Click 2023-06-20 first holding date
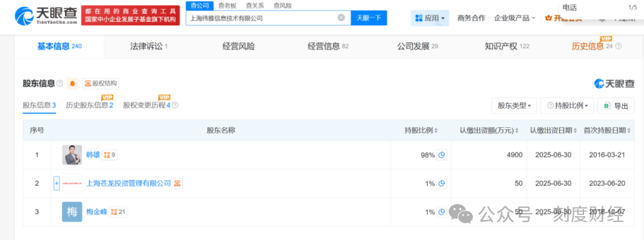This screenshot has height=240, width=644. 607,183
